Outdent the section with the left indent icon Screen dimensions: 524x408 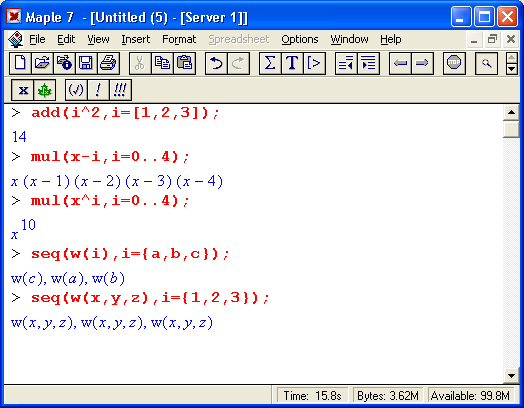pyautogui.click(x=346, y=63)
